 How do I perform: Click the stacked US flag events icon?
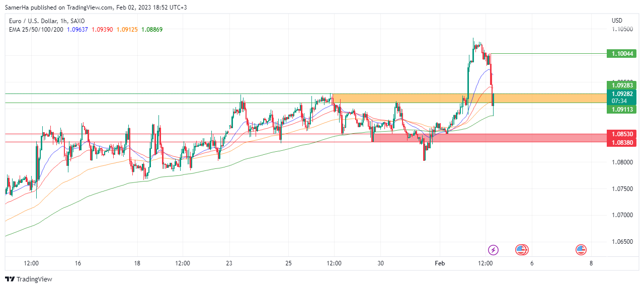click(521, 249)
